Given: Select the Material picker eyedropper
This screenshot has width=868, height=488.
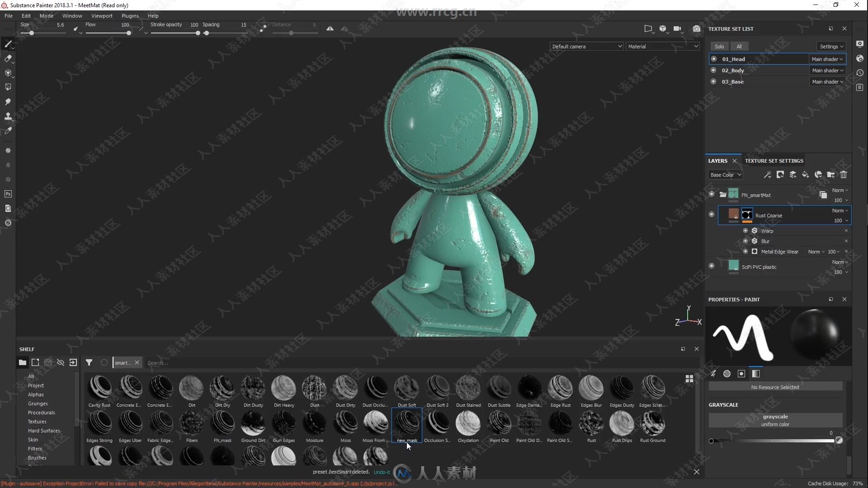Looking at the screenshot, I should coord(8,131).
